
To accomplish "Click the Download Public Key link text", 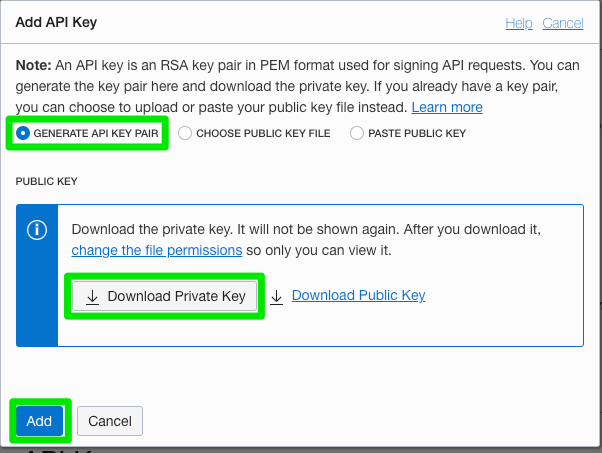I will [358, 295].
